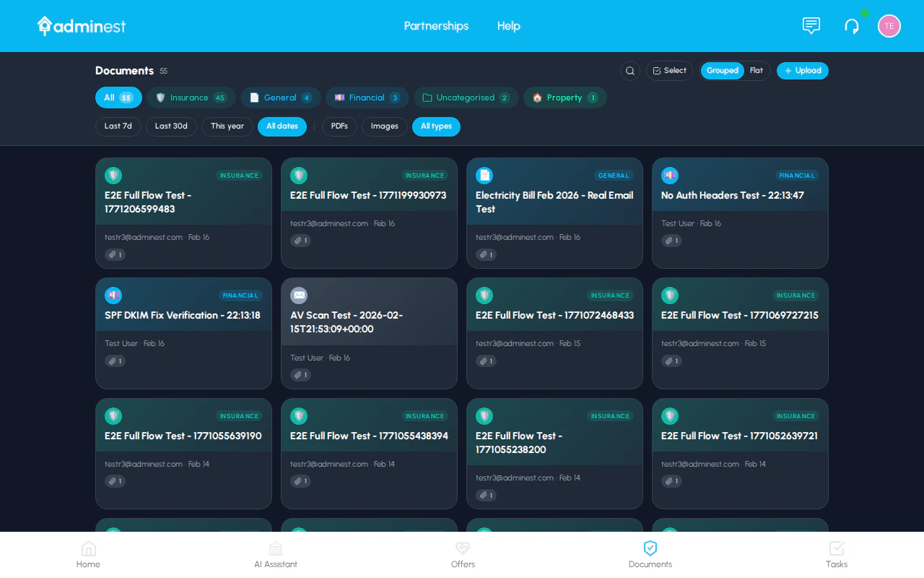Click attachment badge on Electricity Bill card
This screenshot has height=578, width=924.
[x=486, y=254]
